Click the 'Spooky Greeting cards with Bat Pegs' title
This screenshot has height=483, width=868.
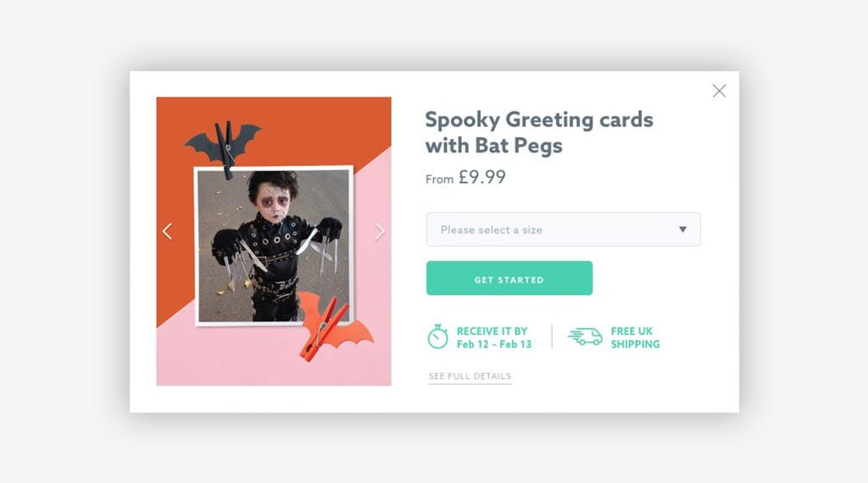[x=539, y=132]
